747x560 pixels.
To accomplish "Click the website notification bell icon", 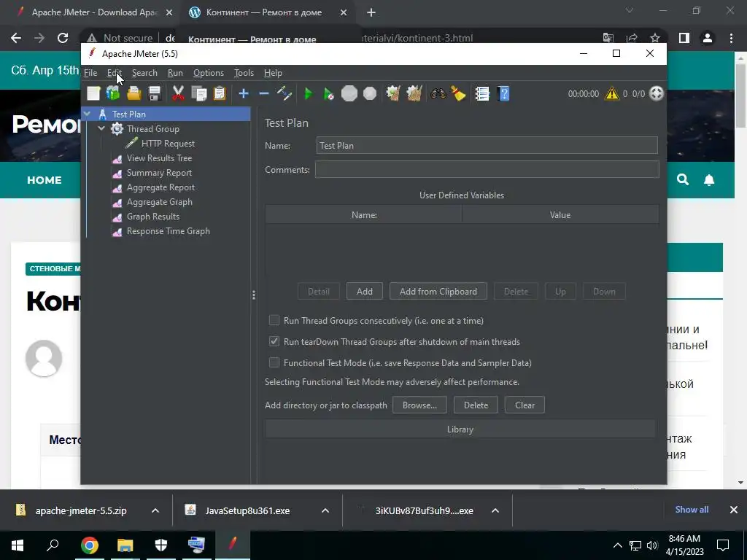I will coord(709,179).
